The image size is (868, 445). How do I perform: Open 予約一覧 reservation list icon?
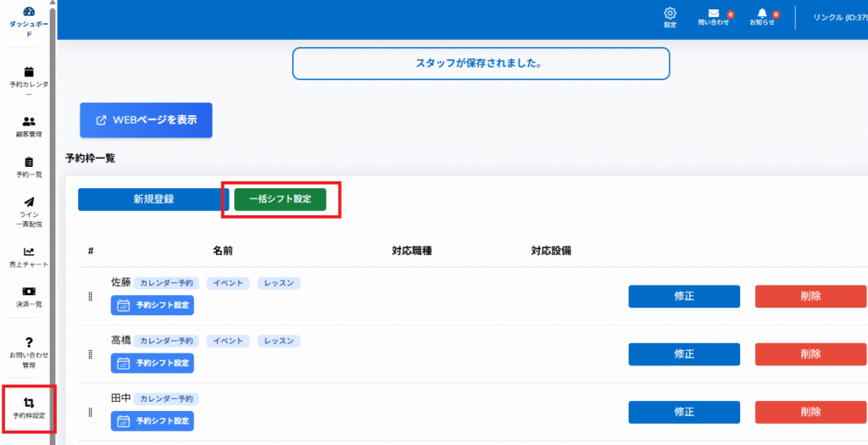[29, 163]
